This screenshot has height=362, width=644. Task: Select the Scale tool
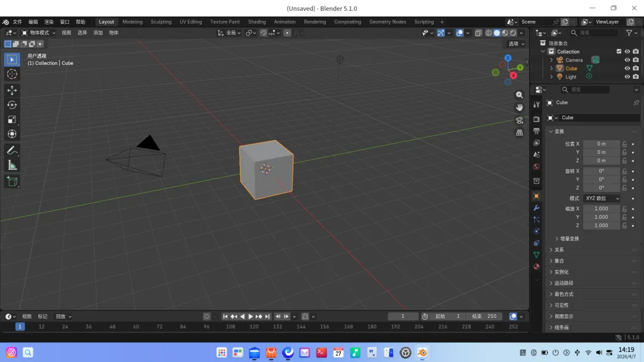[x=12, y=119]
